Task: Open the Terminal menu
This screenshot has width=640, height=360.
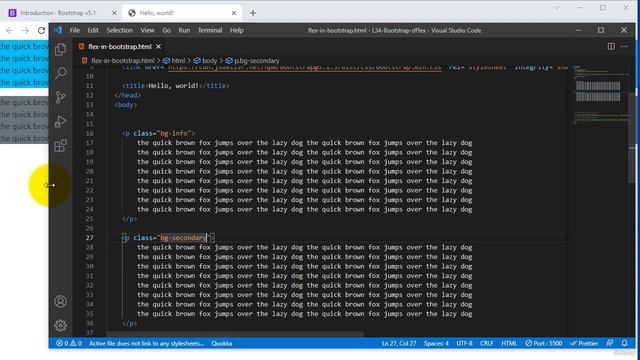Action: tap(210, 30)
